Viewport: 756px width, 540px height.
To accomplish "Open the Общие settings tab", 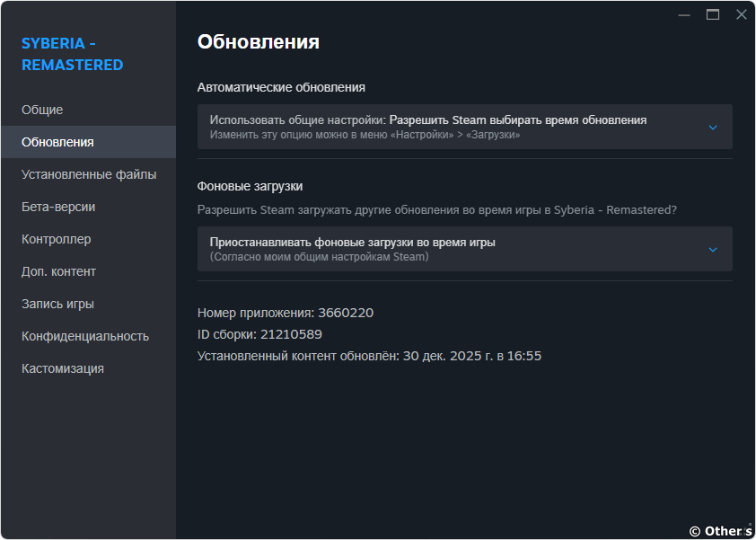I will [x=42, y=110].
